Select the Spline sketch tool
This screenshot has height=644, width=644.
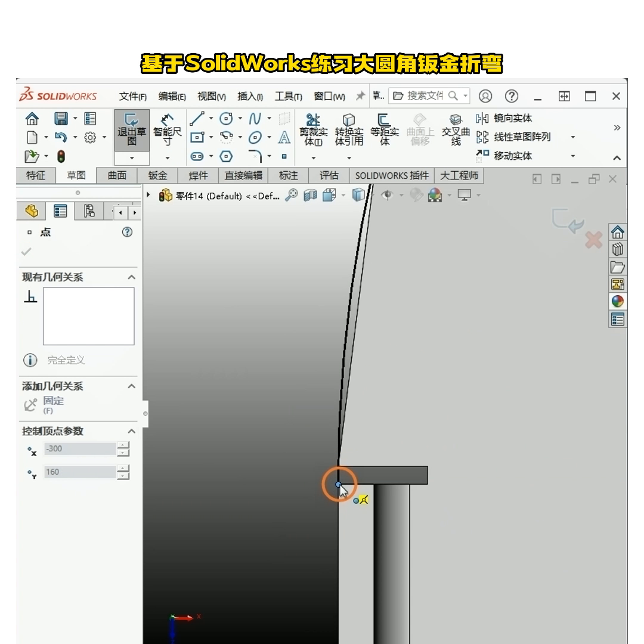pos(255,119)
